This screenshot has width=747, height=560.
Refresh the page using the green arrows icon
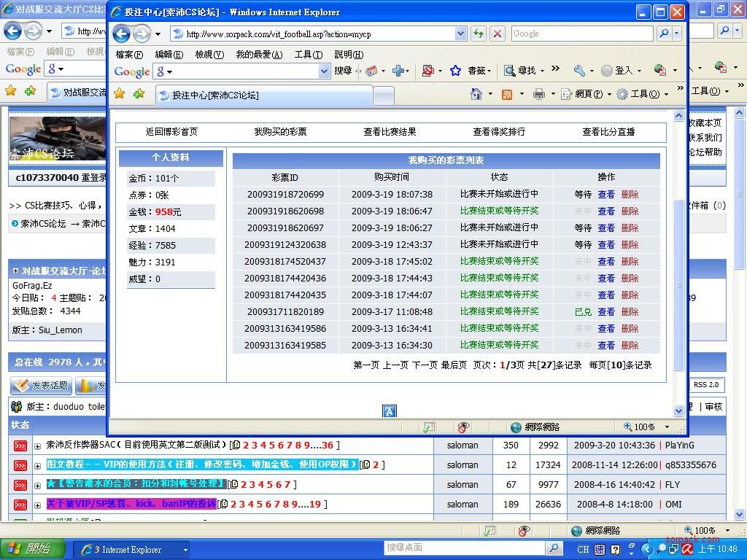479,33
